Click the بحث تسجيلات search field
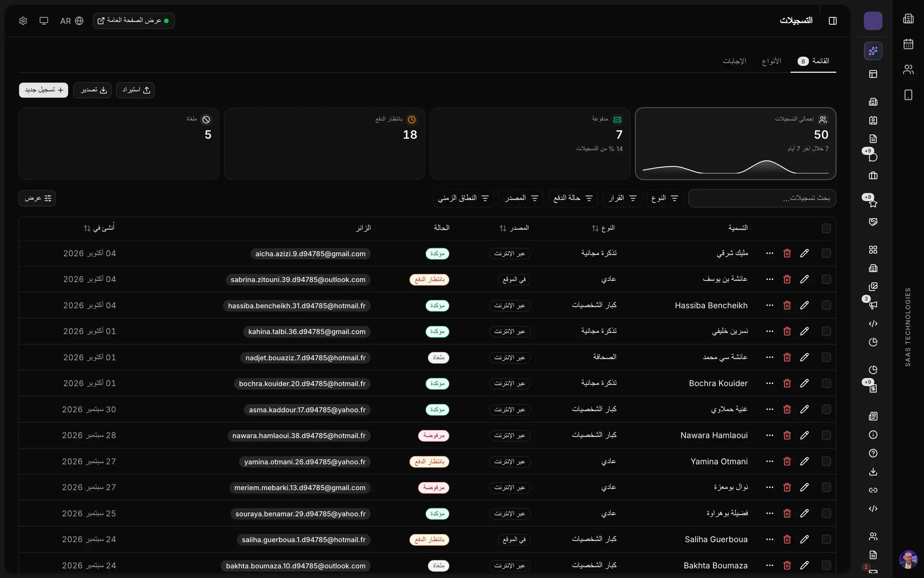 pyautogui.click(x=762, y=198)
